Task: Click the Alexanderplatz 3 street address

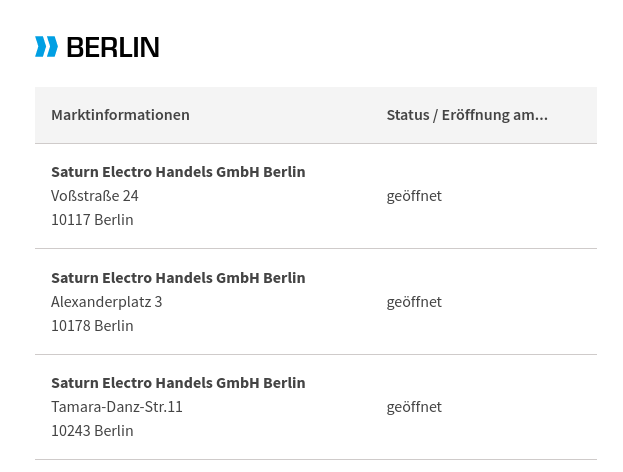Action: [x=106, y=302]
